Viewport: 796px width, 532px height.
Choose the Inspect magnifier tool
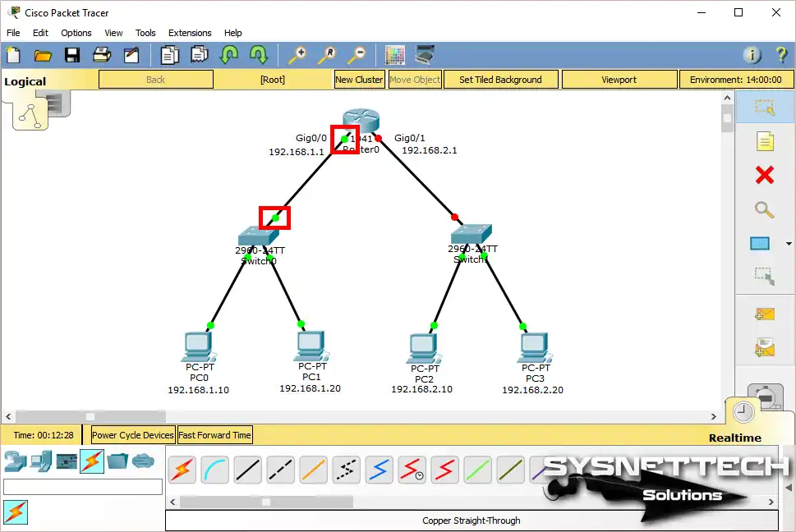(765, 209)
